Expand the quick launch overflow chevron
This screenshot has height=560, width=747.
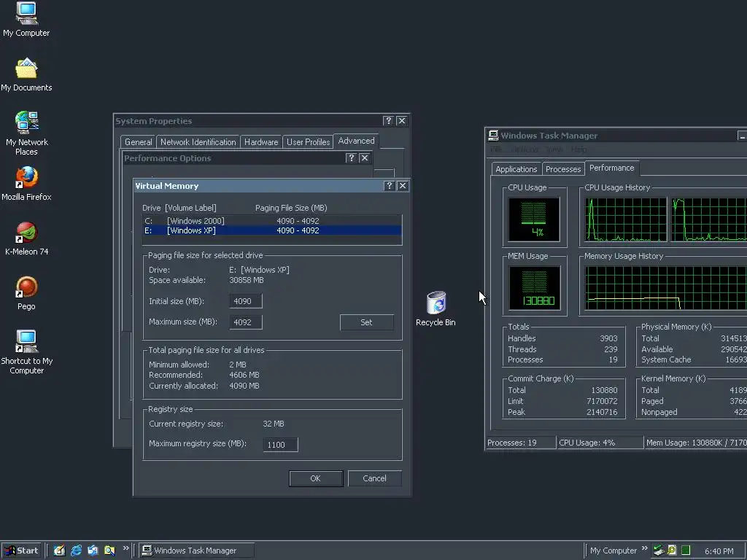tap(125, 548)
